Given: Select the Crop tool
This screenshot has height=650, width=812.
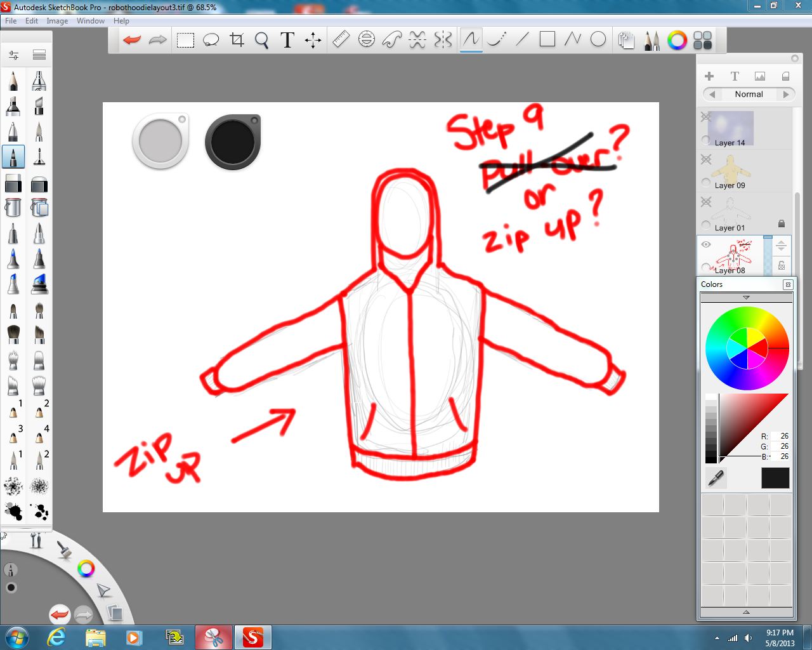Looking at the screenshot, I should click(236, 39).
